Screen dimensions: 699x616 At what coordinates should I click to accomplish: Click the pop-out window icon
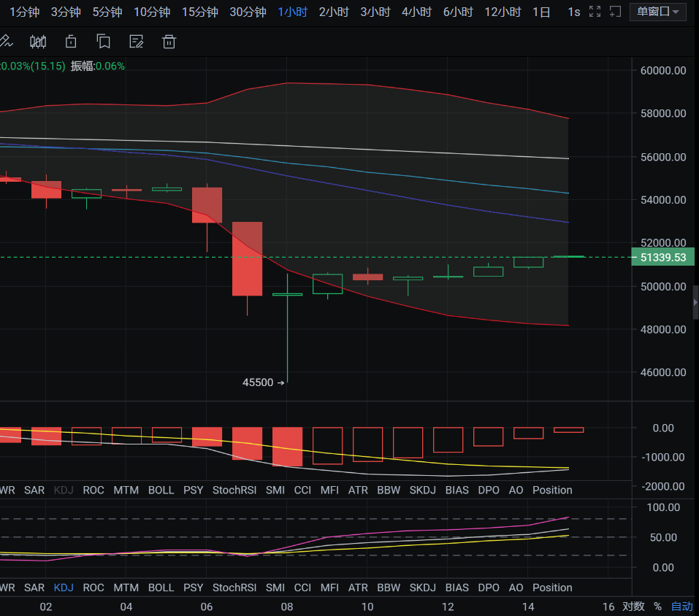click(x=615, y=12)
